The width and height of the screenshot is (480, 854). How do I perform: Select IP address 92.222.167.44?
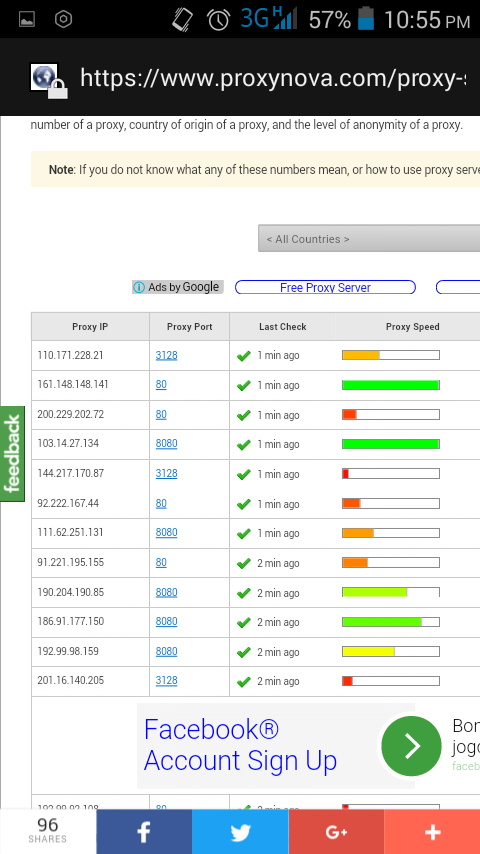pyautogui.click(x=68, y=503)
